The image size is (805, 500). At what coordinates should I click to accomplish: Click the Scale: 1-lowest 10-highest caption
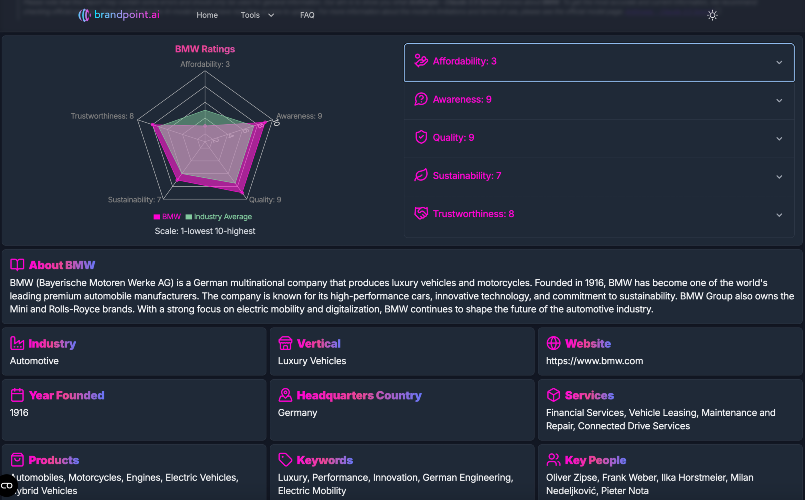[x=205, y=231]
